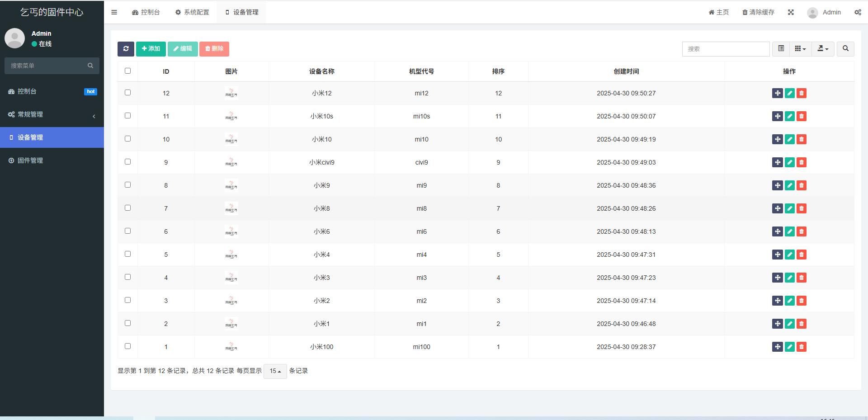Click the red trash icon for 小米10s row
Image resolution: width=868 pixels, height=420 pixels.
[802, 116]
